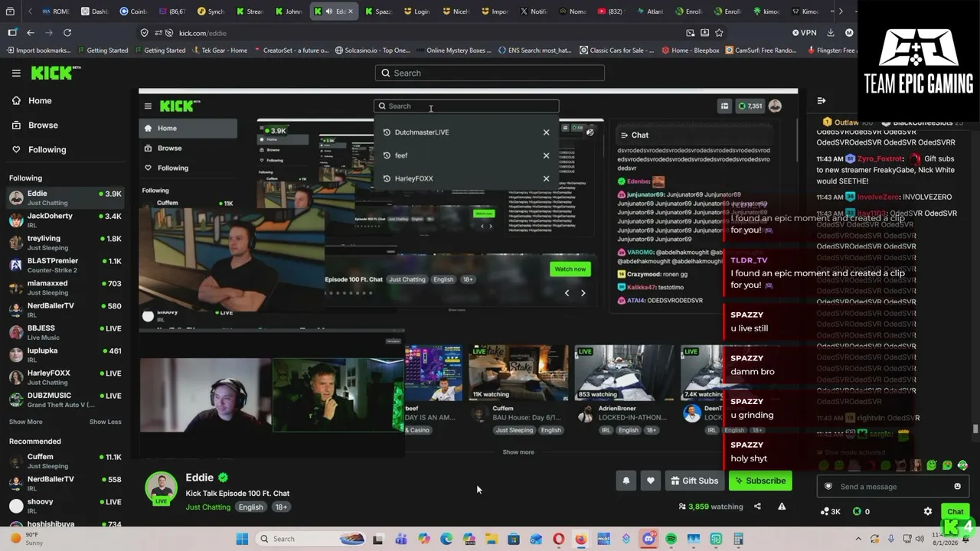Select feef search suggestion
Screen dimensions: 980x551
click(401, 155)
